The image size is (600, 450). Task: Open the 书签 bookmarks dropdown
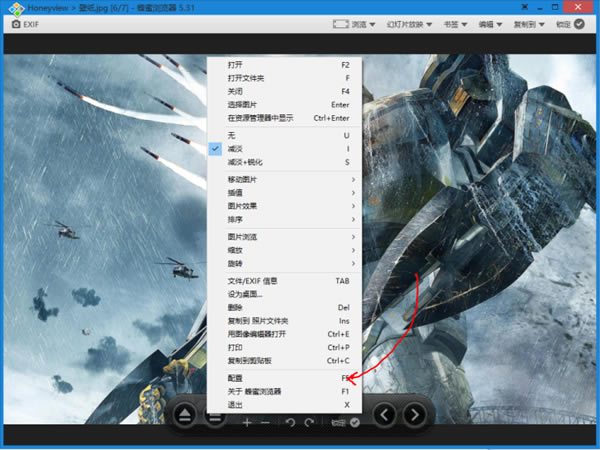[x=455, y=24]
